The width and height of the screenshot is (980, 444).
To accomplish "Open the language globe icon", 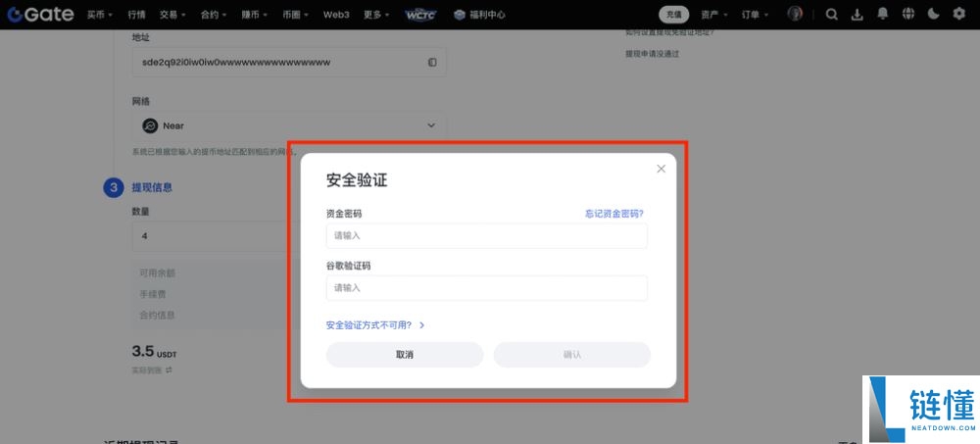I will [x=908, y=14].
